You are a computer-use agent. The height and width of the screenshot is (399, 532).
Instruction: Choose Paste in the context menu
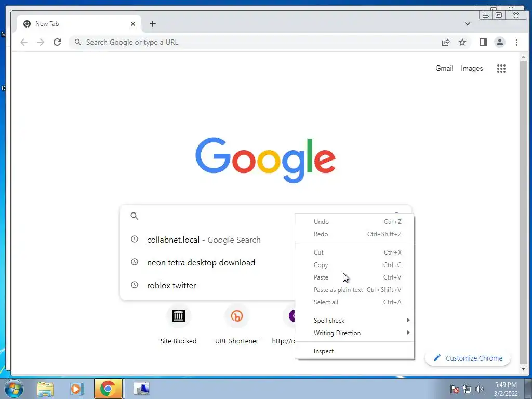point(354,277)
